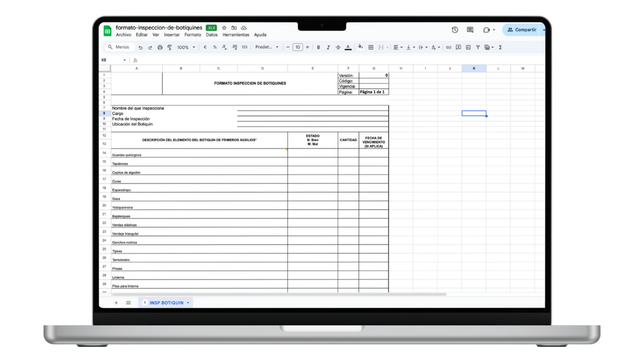The width and height of the screenshot is (644, 362).
Task: Select the fill color swatch
Action: click(360, 47)
